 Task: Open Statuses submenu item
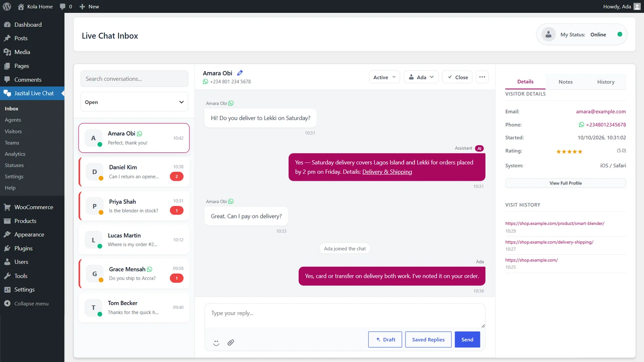[x=14, y=165]
